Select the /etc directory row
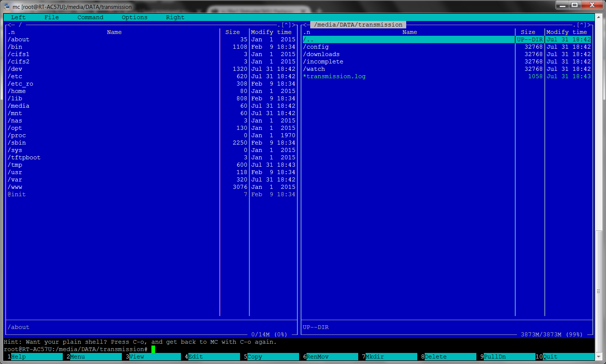Screen dimensions: 606x364 pos(151,76)
